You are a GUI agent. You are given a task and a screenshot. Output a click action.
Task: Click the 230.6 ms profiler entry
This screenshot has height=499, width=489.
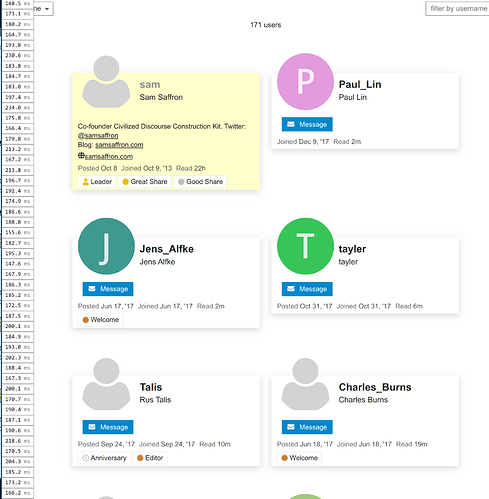tap(18, 56)
